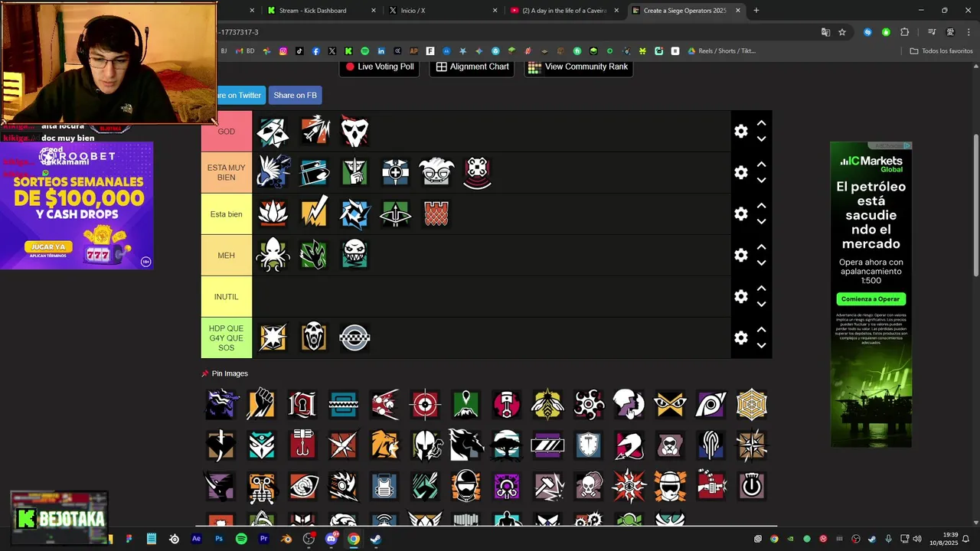
Task: Click the yellow INUTIL tier label
Action: (227, 296)
